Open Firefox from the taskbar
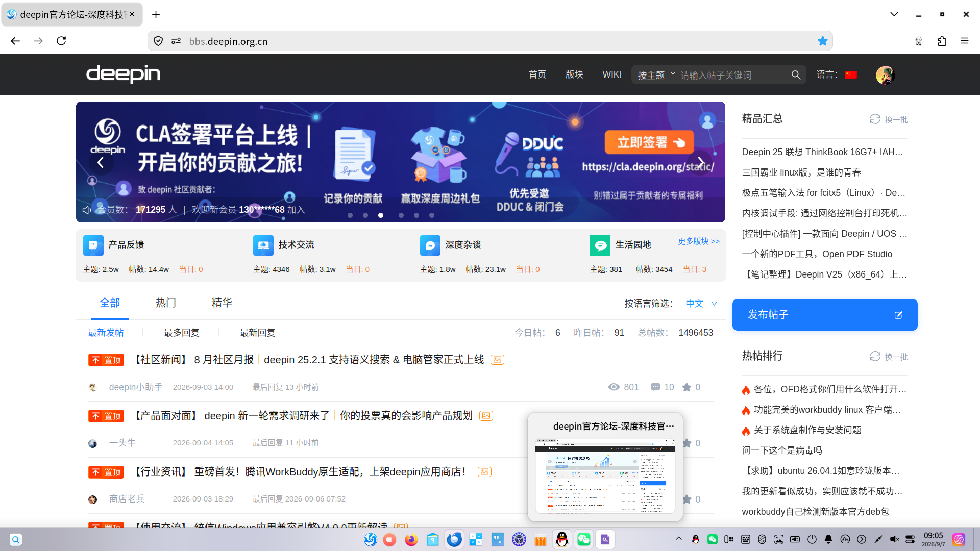980x551 pixels. click(x=411, y=539)
